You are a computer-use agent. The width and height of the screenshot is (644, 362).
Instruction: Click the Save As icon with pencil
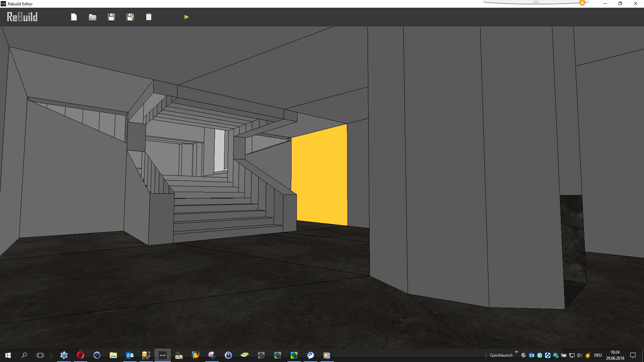pyautogui.click(x=130, y=17)
